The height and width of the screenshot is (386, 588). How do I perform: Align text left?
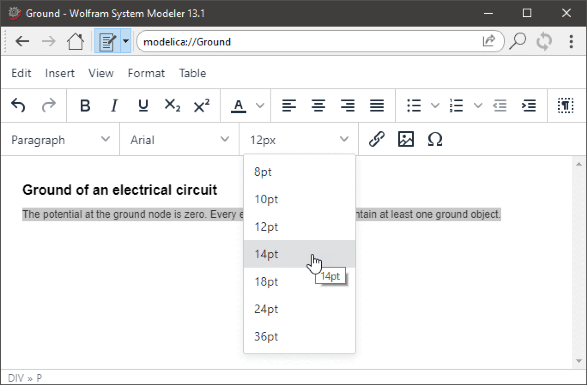coord(289,106)
